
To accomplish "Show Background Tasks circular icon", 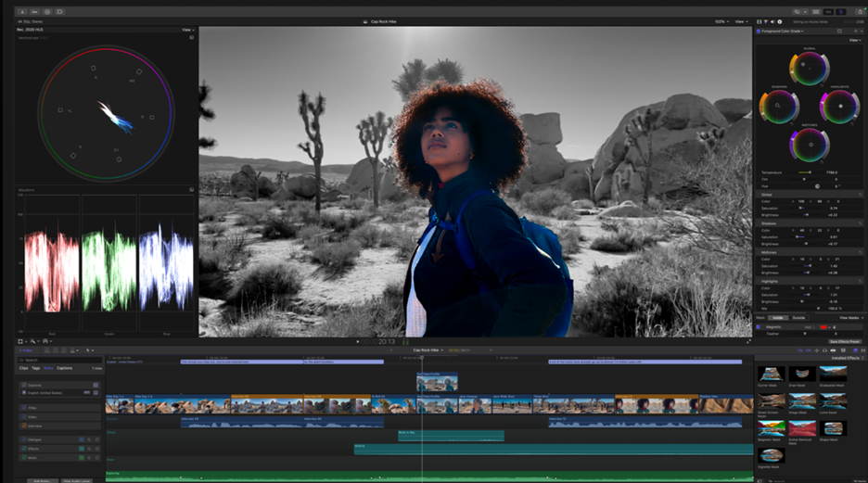I will point(47,12).
